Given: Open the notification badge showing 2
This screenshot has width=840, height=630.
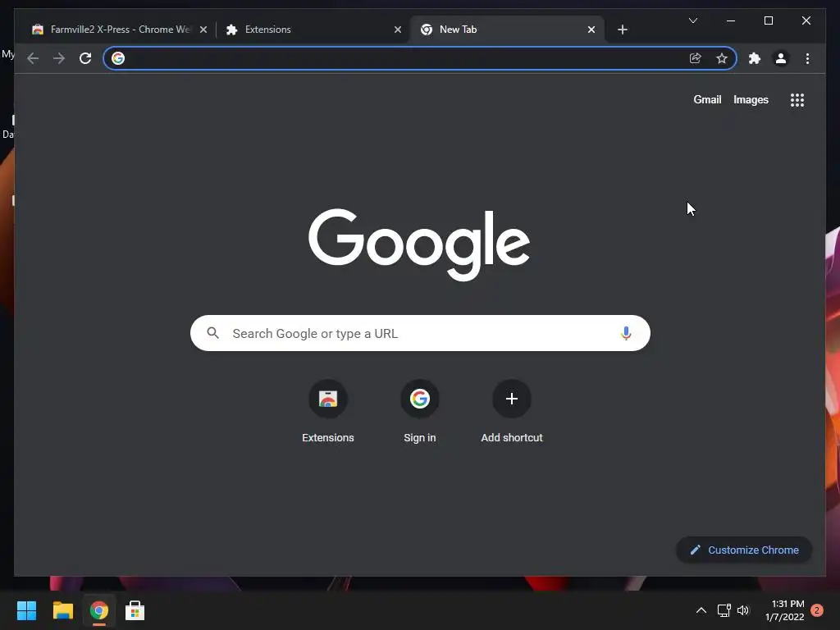Looking at the screenshot, I should tap(817, 610).
